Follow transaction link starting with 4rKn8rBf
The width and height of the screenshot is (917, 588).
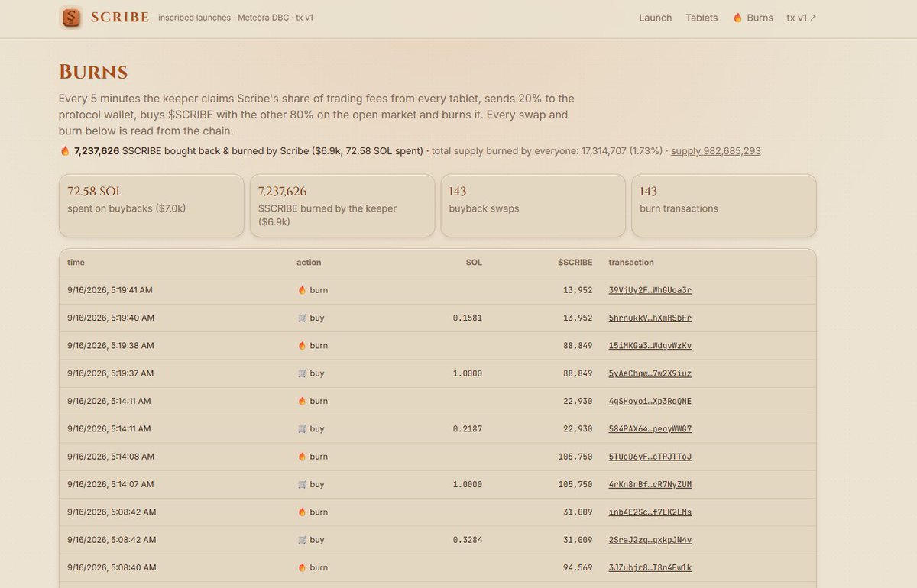tap(650, 484)
